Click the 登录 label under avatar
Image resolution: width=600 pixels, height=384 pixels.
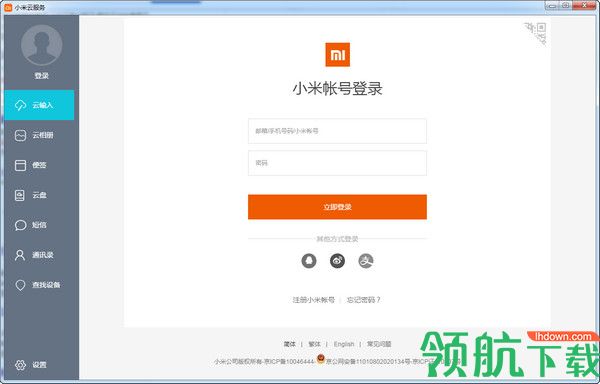41,76
